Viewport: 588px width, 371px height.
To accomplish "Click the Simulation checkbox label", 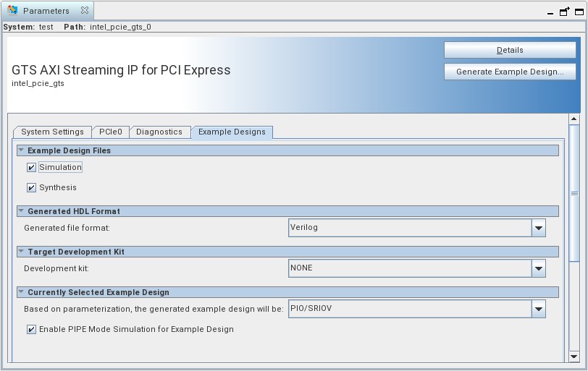I will tap(60, 167).
